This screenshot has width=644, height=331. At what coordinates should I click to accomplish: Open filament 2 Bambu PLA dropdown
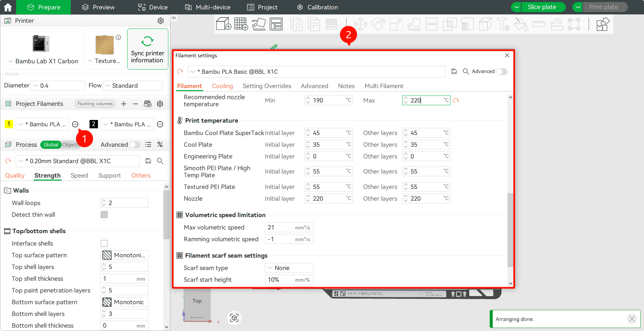pos(127,124)
